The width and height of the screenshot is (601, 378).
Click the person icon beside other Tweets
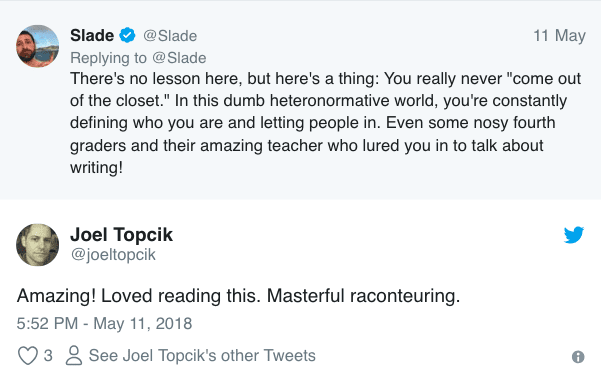tap(74, 355)
